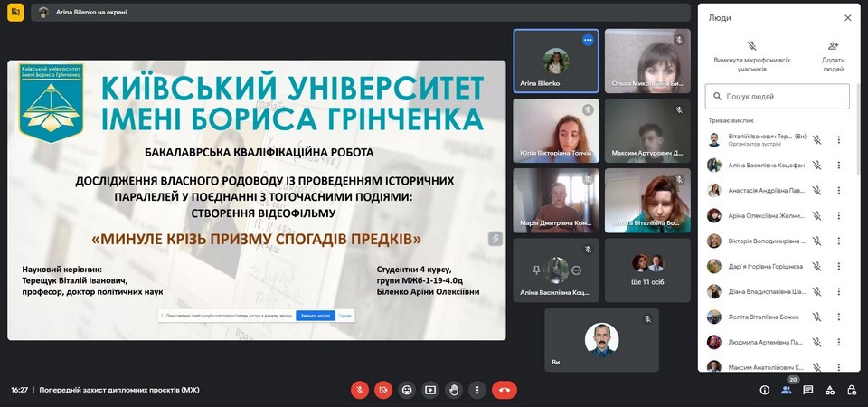This screenshot has width=868, height=407.
Task: Click the 'Пошук людей' search field
Action: point(778,96)
